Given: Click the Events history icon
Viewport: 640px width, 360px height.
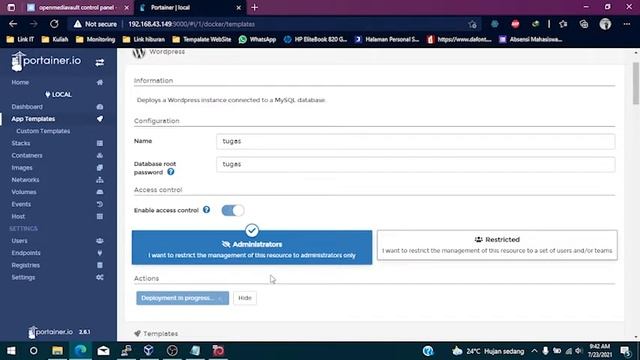Looking at the screenshot, I should 100,204.
